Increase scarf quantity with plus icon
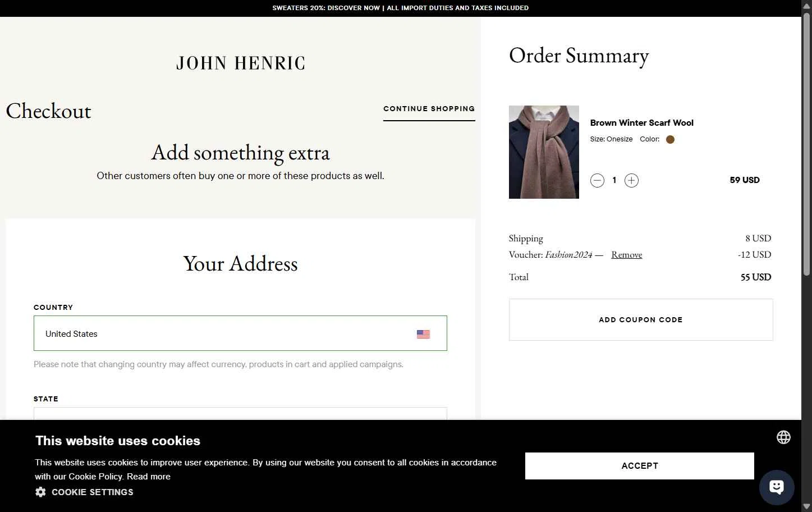 click(x=631, y=180)
